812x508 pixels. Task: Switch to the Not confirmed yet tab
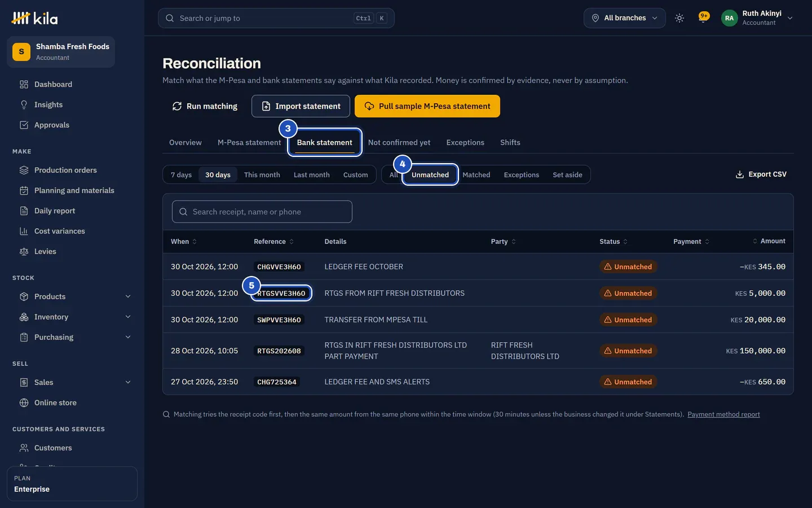[x=399, y=143]
